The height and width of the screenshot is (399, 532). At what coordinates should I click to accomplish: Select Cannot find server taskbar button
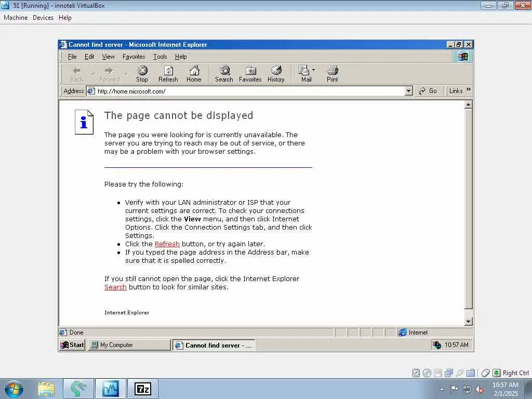tap(214, 345)
